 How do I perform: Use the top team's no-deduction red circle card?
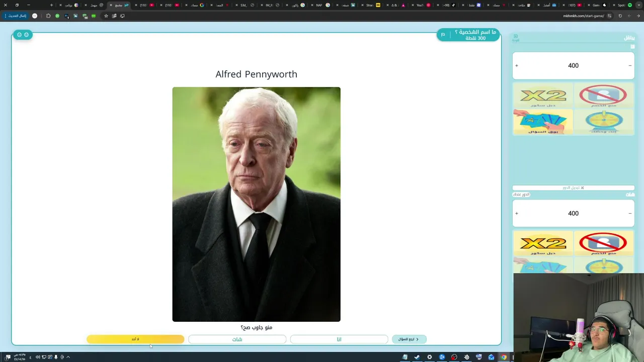pyautogui.click(x=603, y=96)
